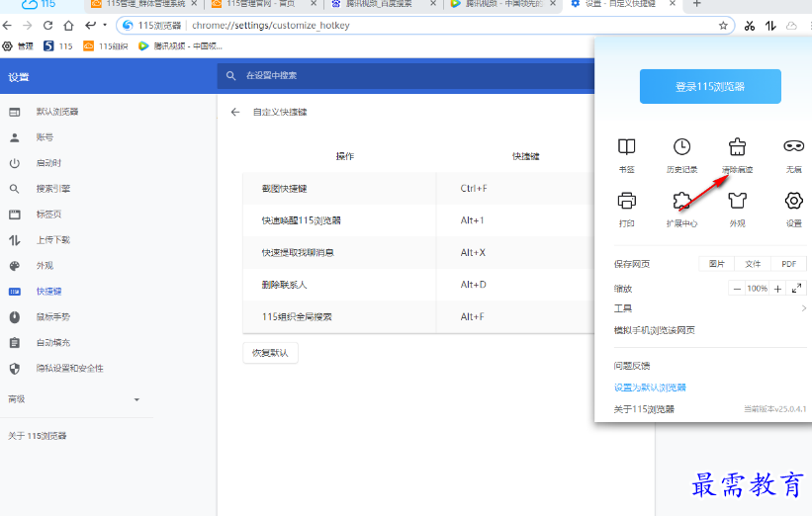Bookmark page with star icon
The width and height of the screenshot is (812, 516).
723,26
